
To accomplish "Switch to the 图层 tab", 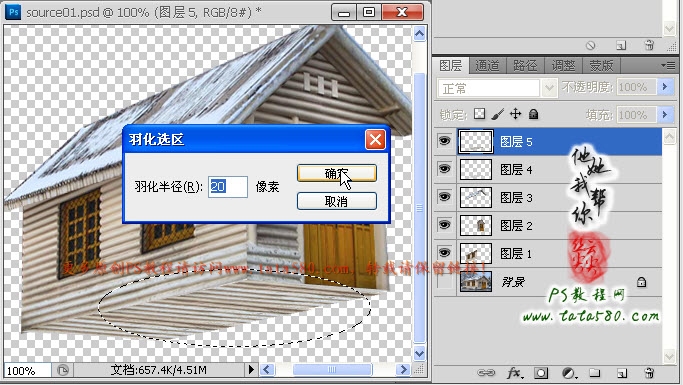I will coord(451,65).
